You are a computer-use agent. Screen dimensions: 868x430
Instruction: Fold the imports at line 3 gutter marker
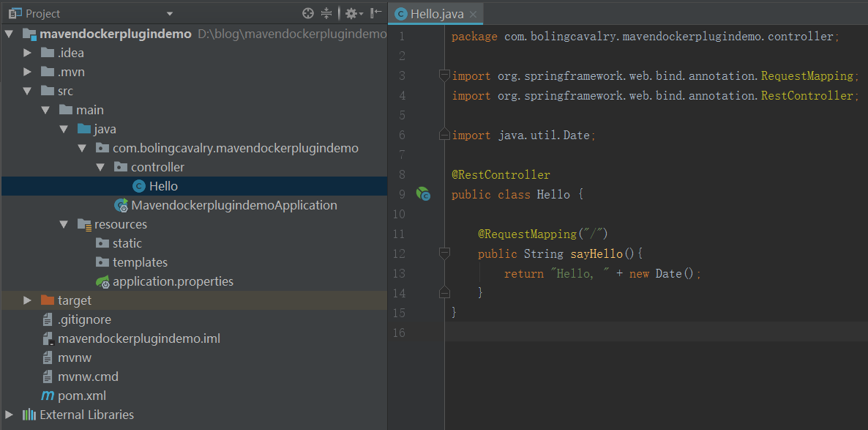(444, 75)
